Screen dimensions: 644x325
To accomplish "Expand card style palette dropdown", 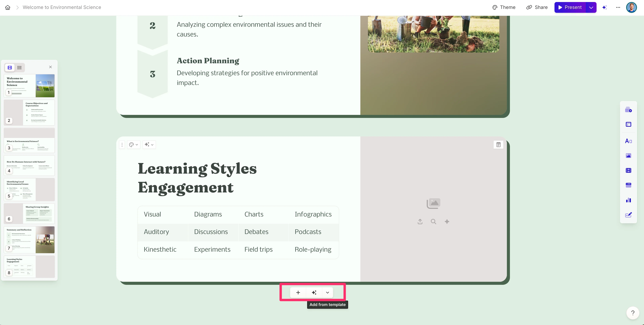I will point(134,145).
